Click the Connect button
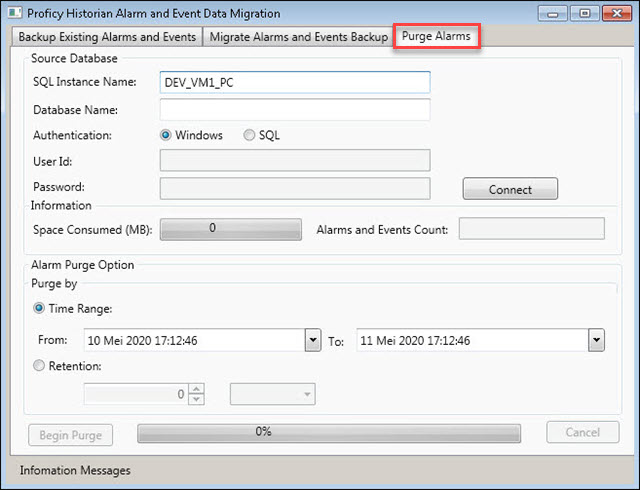 pos(510,189)
